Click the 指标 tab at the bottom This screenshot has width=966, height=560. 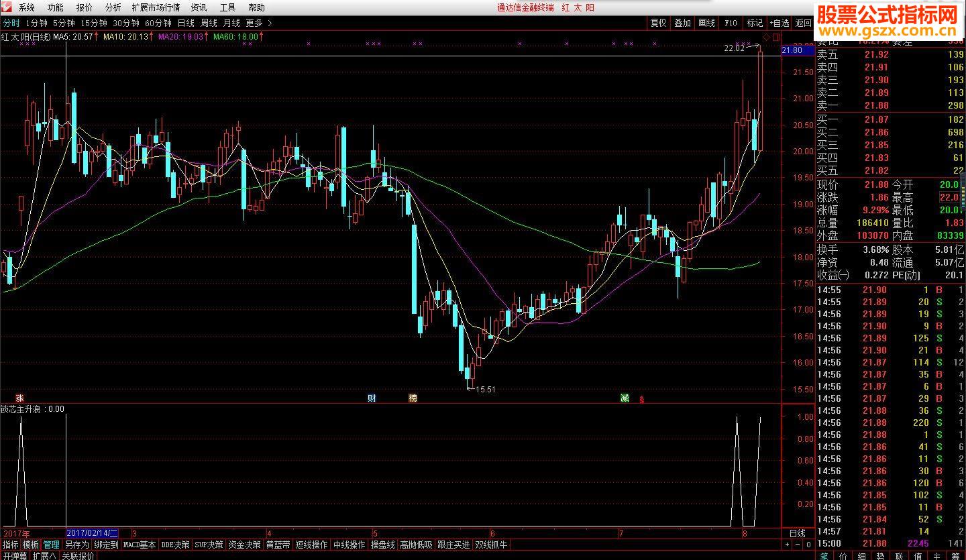coord(10,545)
